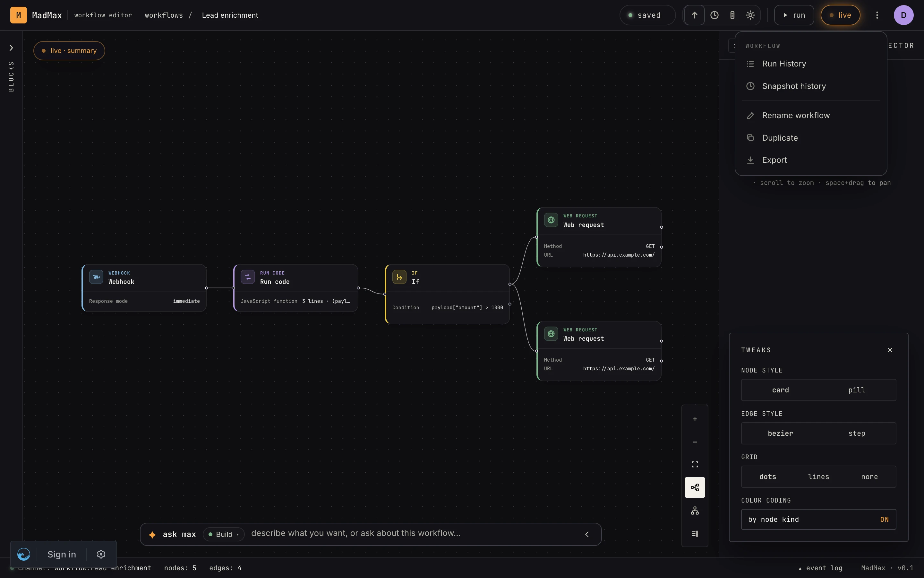Set grid to lines
Screen dimensions: 924x578
tap(819, 477)
